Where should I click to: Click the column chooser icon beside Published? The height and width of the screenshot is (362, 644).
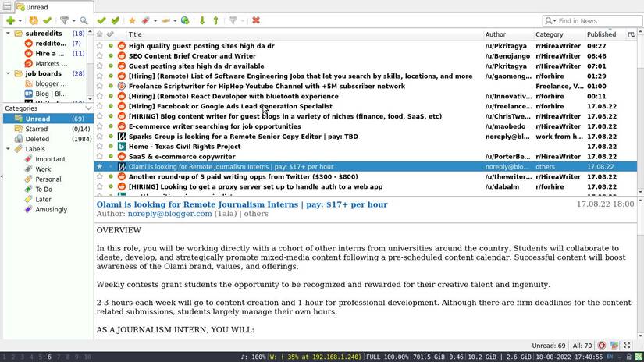632,35
